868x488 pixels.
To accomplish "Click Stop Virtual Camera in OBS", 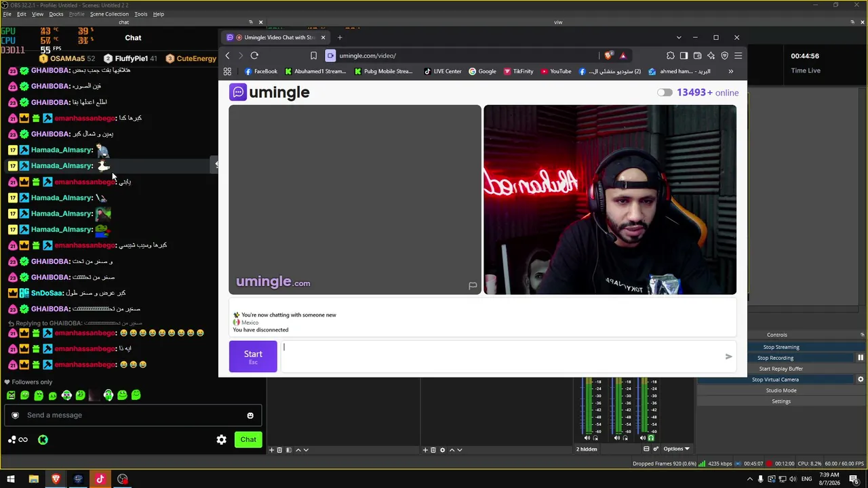I will pos(775,380).
